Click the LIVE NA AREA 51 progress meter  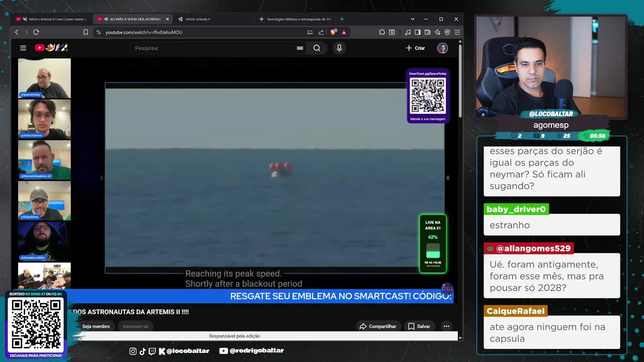coord(433,244)
